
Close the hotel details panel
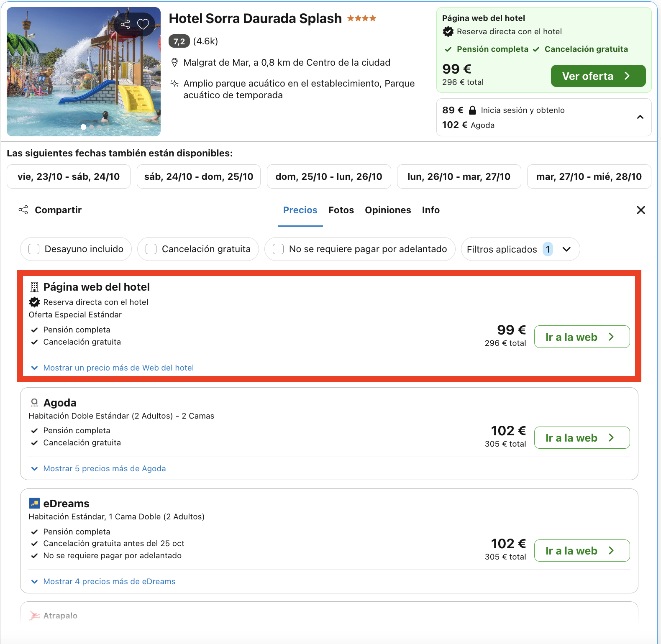[641, 210]
